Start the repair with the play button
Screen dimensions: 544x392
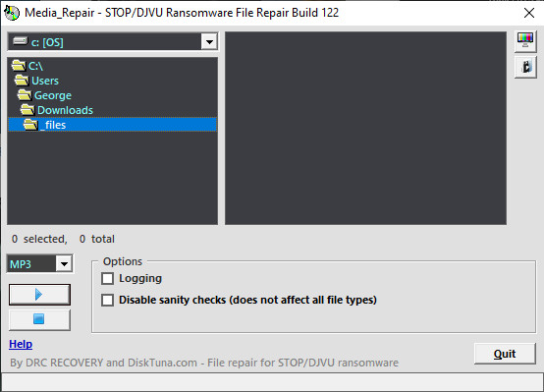pyautogui.click(x=39, y=295)
